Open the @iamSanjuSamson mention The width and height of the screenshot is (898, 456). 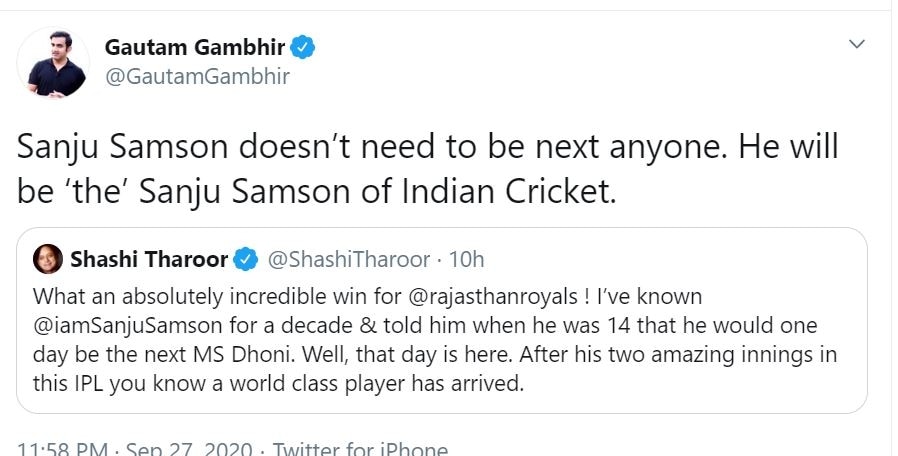pyautogui.click(x=111, y=326)
